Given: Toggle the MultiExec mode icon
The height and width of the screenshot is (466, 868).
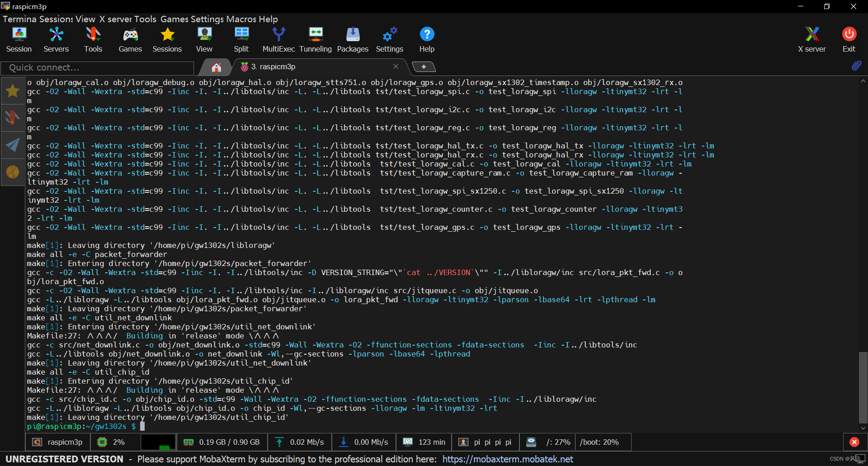Looking at the screenshot, I should 278,40.
